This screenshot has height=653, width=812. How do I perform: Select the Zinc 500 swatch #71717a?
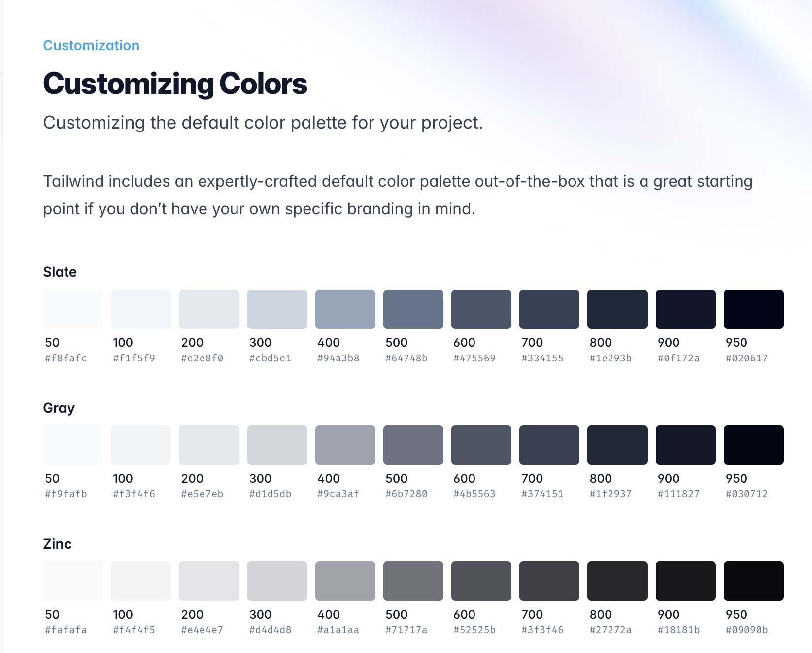[413, 581]
